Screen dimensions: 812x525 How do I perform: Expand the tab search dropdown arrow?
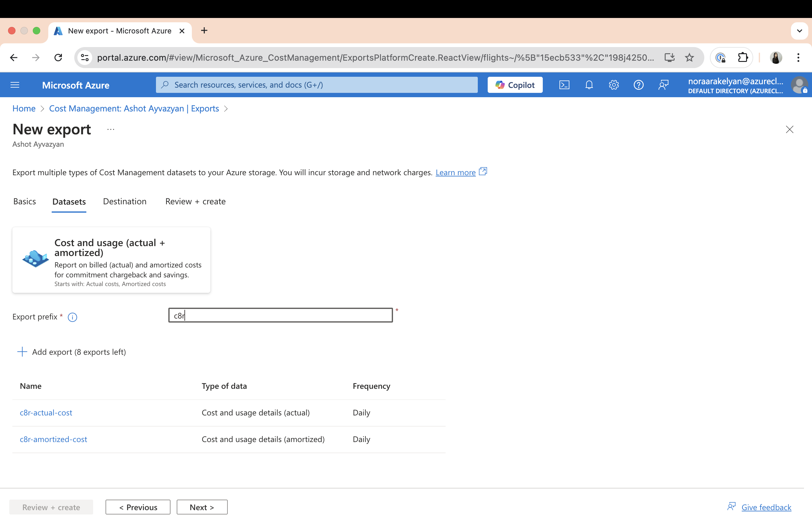point(799,31)
